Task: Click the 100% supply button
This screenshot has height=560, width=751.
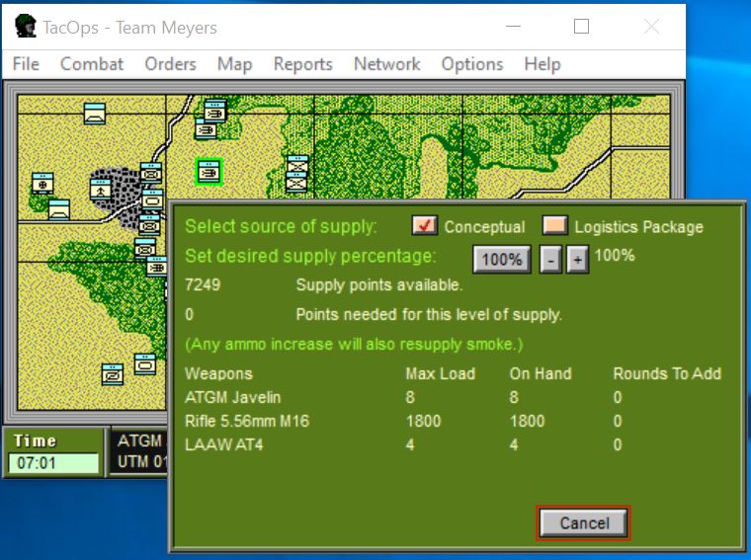Action: [x=501, y=260]
